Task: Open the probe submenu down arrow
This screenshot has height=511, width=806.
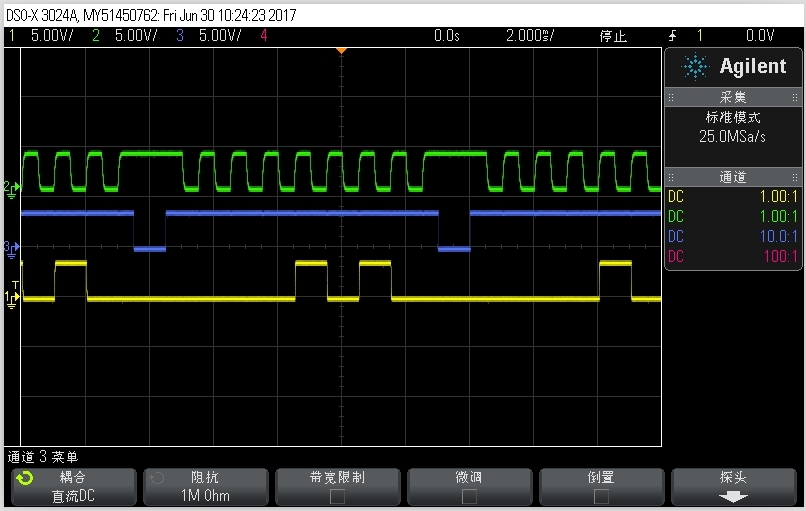Action: (x=733, y=497)
